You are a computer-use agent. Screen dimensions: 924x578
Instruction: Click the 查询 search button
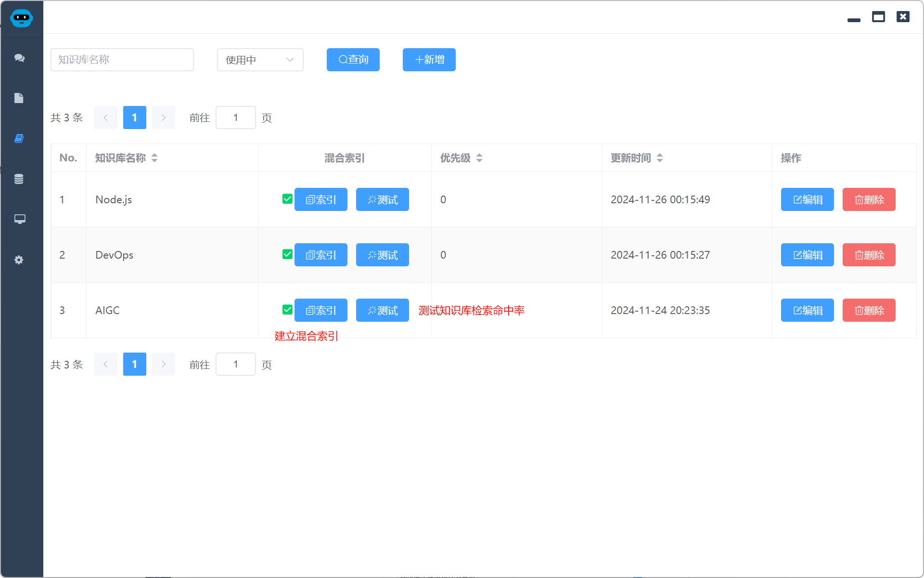pos(353,60)
